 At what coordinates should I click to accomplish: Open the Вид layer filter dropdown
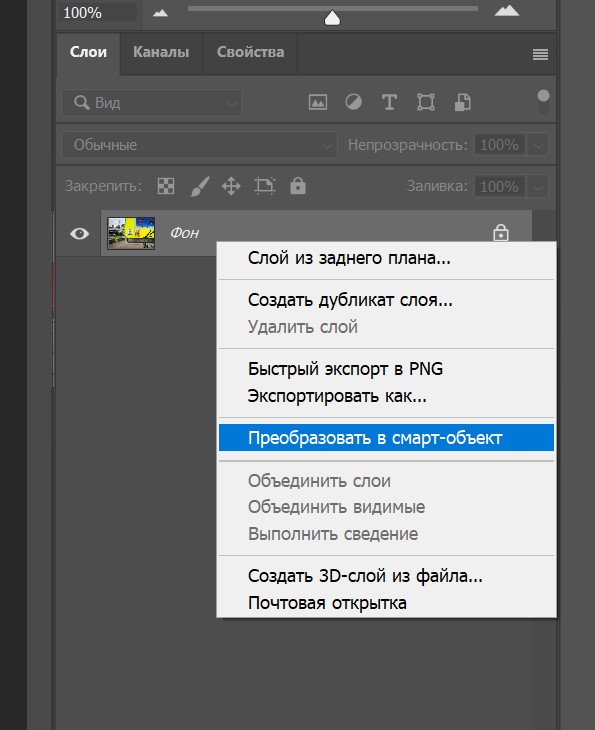tap(152, 103)
